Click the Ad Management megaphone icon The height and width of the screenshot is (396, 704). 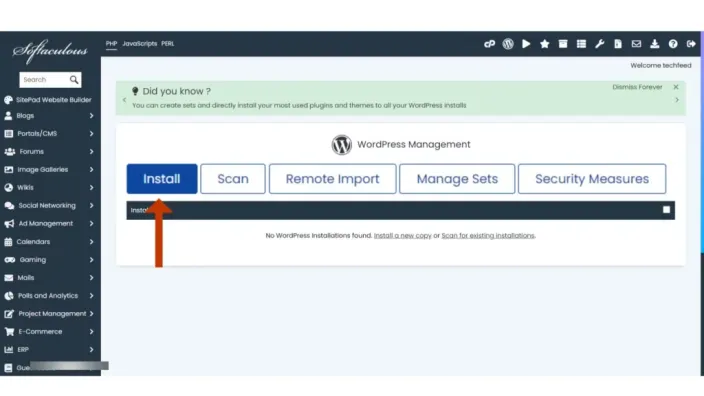point(9,224)
